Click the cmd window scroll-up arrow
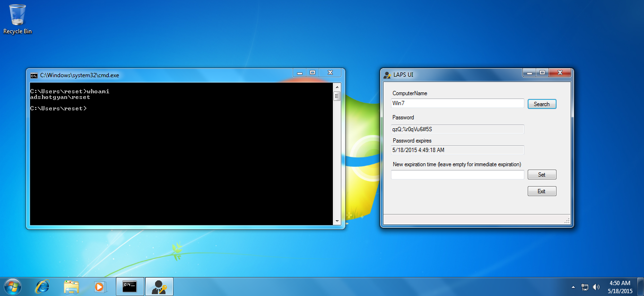 point(337,86)
